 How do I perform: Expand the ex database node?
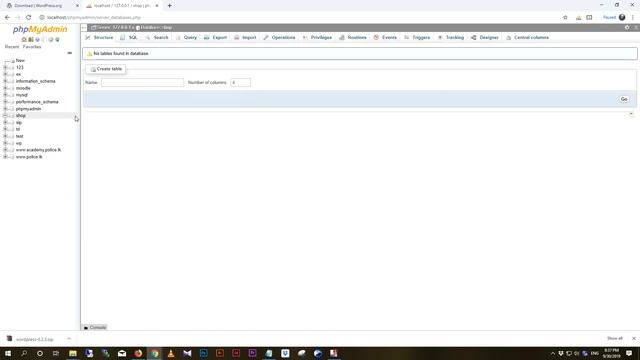click(5, 74)
